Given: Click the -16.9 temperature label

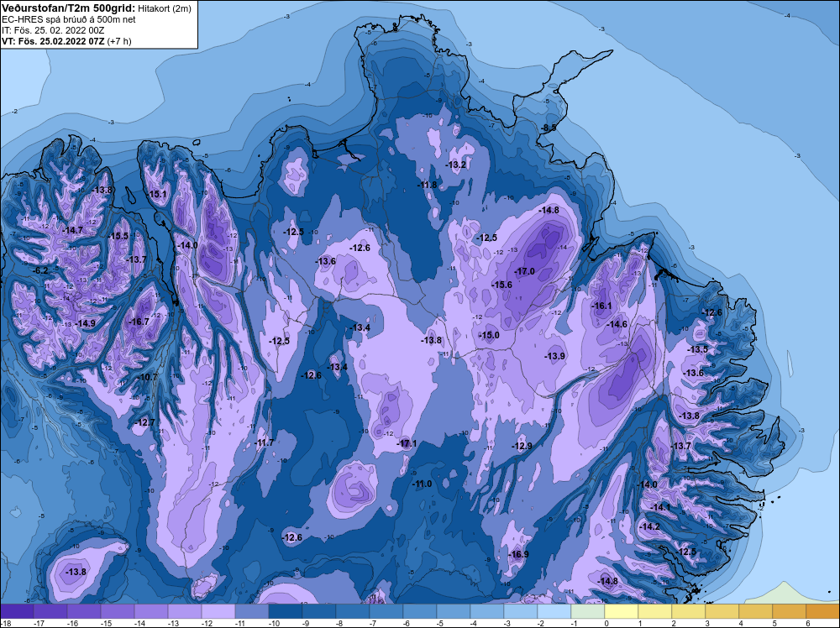Looking at the screenshot, I should point(518,554).
